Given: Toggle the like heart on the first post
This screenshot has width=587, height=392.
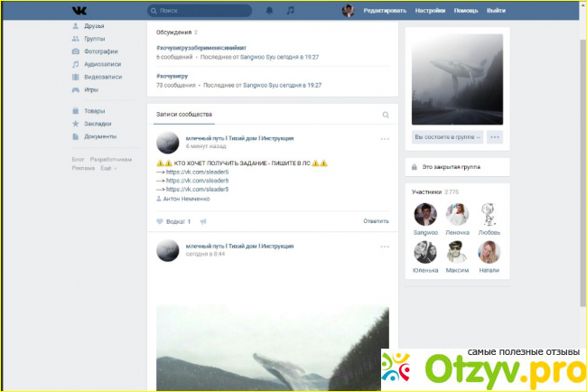Looking at the screenshot, I should [x=160, y=221].
